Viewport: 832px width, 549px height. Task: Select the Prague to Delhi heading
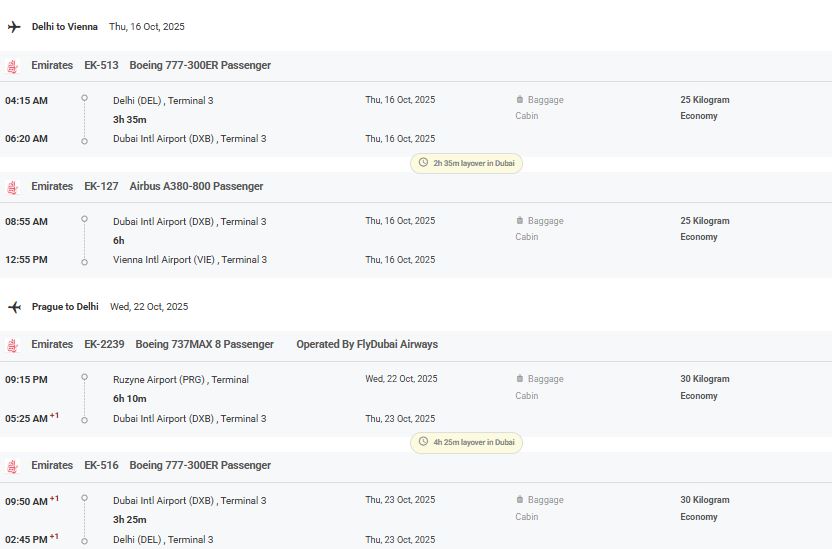(x=65, y=307)
